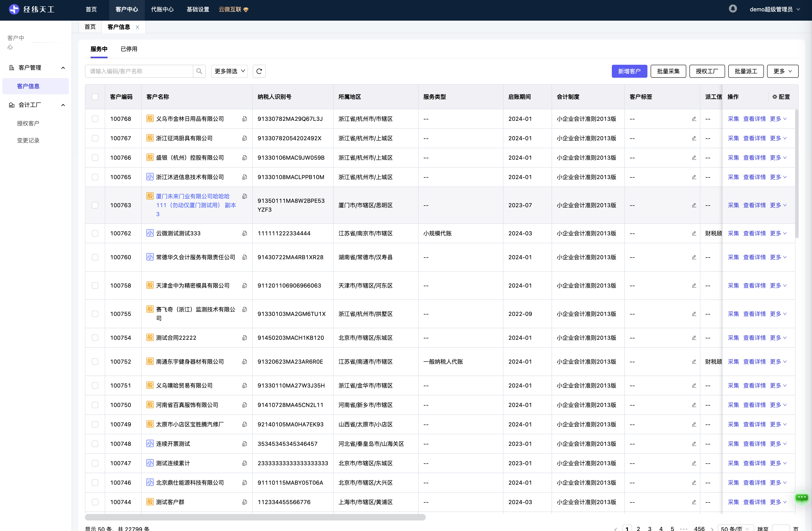Edit customer tag for row 100768

point(694,119)
